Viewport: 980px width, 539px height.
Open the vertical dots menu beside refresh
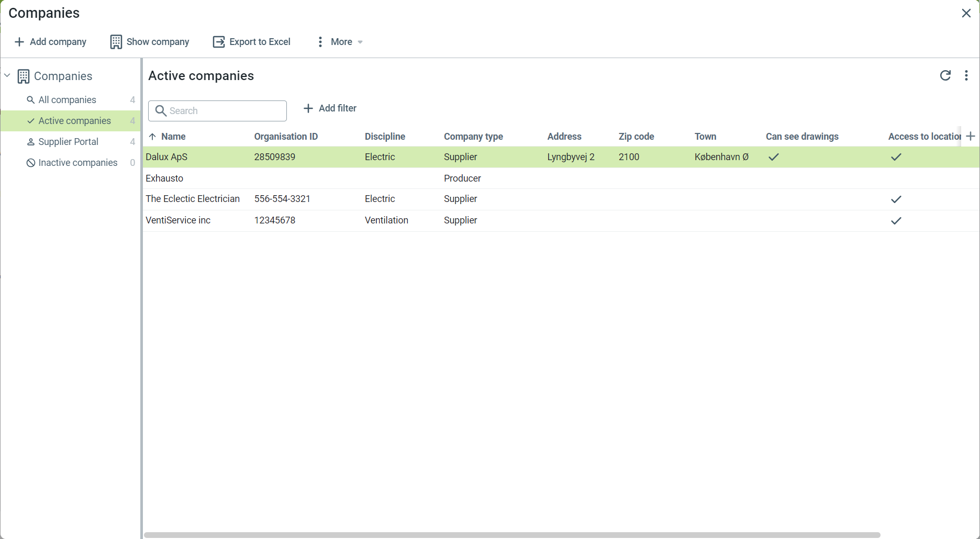point(966,76)
